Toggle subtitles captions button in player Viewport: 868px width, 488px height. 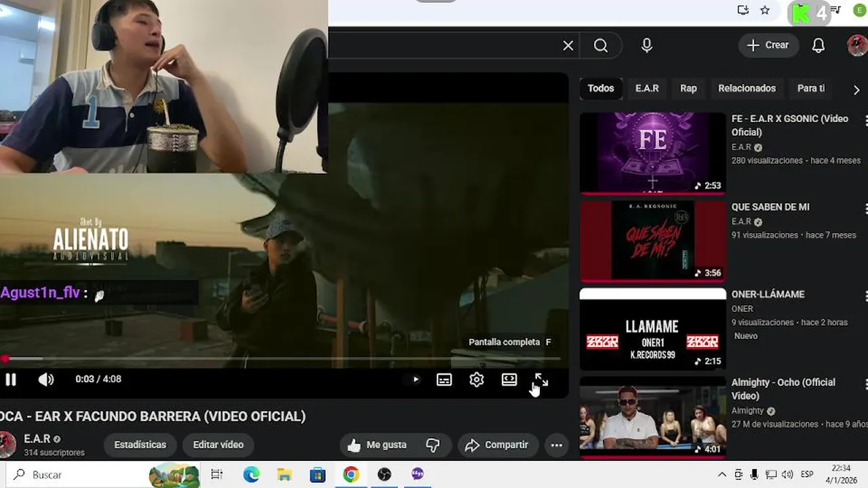point(444,380)
